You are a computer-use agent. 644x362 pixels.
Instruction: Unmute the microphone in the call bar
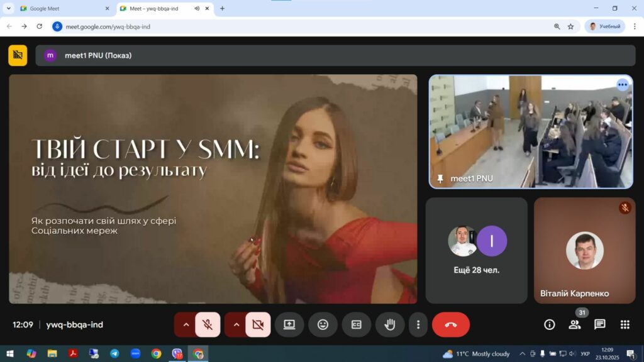[208, 324]
